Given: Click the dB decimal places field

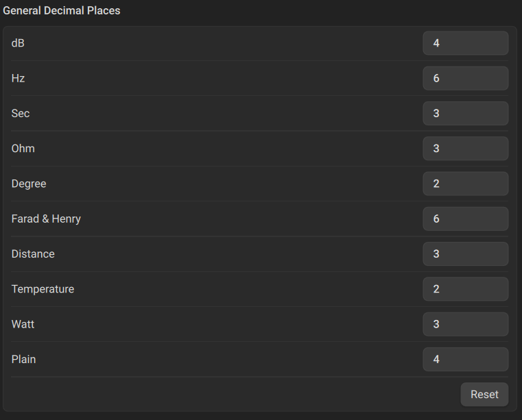Looking at the screenshot, I should point(465,43).
